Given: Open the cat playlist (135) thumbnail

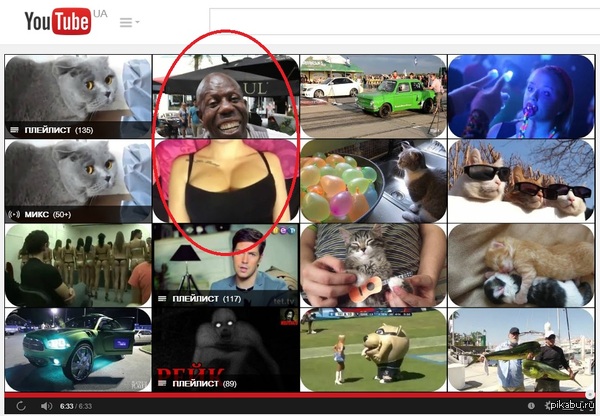Looking at the screenshot, I should [77, 96].
